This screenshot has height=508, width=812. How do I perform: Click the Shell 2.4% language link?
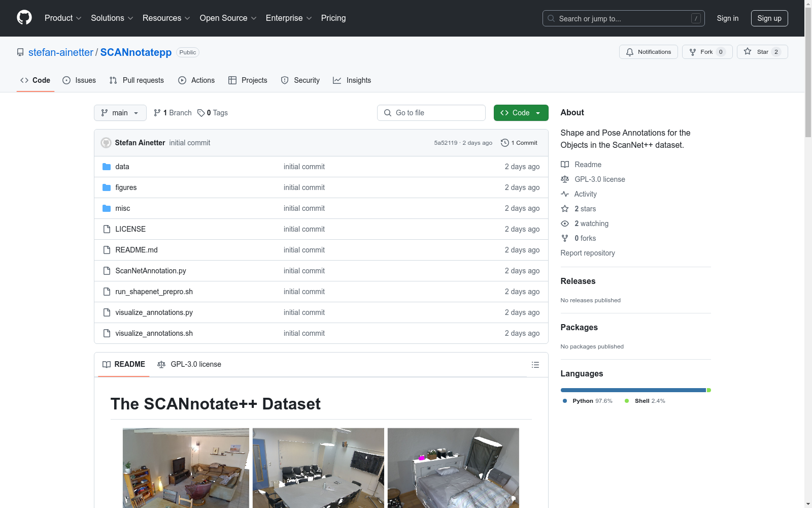coord(645,401)
